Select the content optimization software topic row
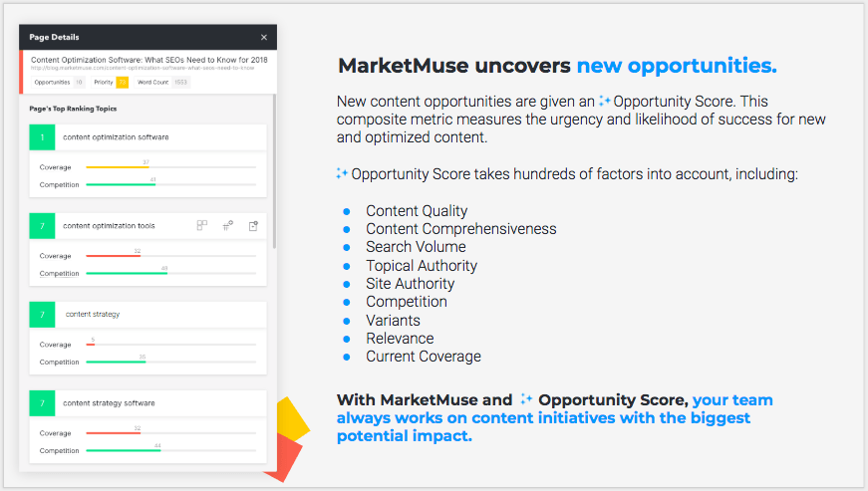This screenshot has height=491, width=868. 147,137
